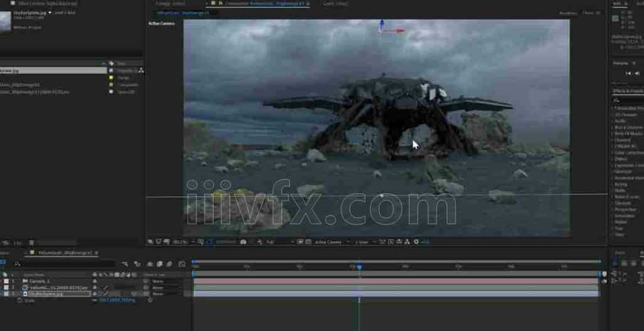
Task: Open parent dropdown for Skullsplitter.jpg layer
Action: click(x=166, y=293)
